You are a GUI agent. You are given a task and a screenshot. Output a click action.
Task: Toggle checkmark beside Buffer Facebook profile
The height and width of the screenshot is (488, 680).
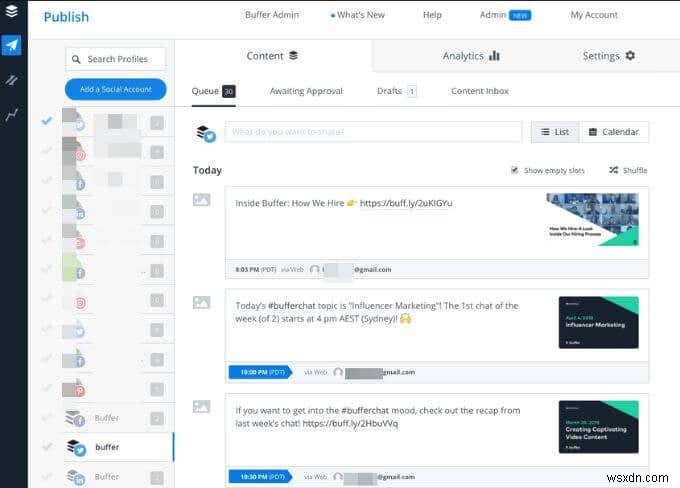(46, 418)
